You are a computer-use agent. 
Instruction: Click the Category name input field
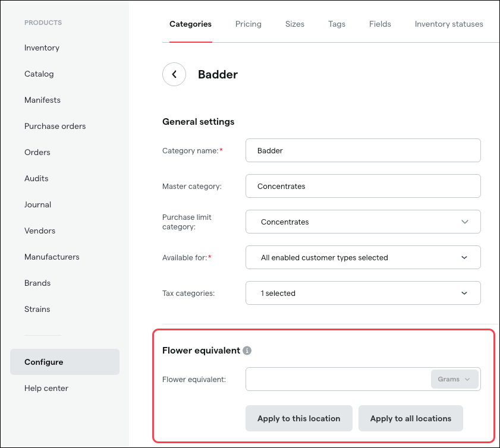363,150
